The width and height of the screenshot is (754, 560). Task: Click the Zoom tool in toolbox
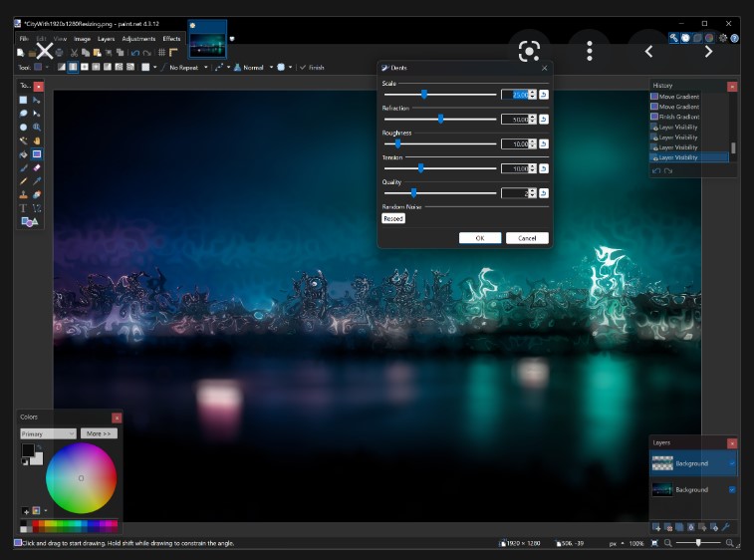(37, 128)
